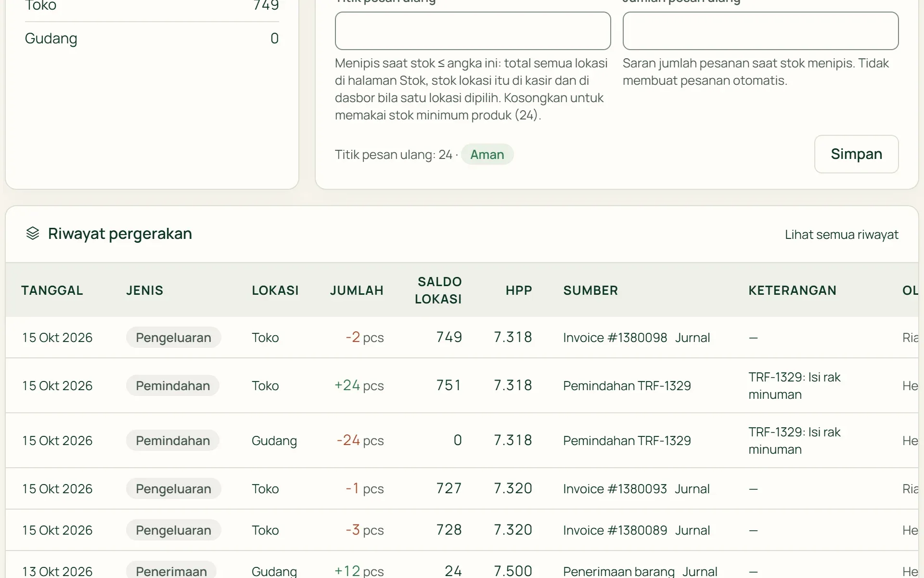The width and height of the screenshot is (924, 578).
Task: Click saldo lokasi value 751
Action: (449, 386)
